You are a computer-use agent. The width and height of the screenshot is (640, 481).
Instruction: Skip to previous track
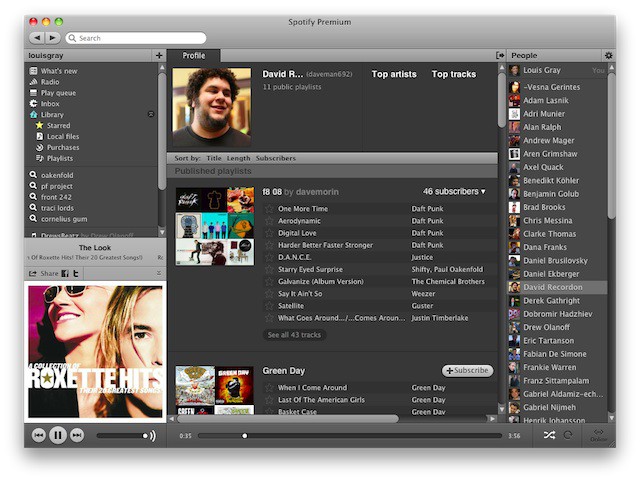pyautogui.click(x=38, y=435)
